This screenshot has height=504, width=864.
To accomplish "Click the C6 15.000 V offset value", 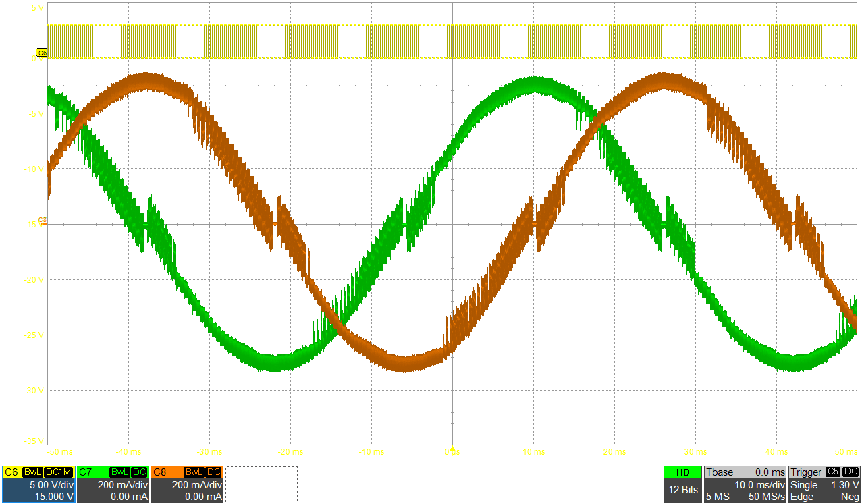I will pos(52,496).
